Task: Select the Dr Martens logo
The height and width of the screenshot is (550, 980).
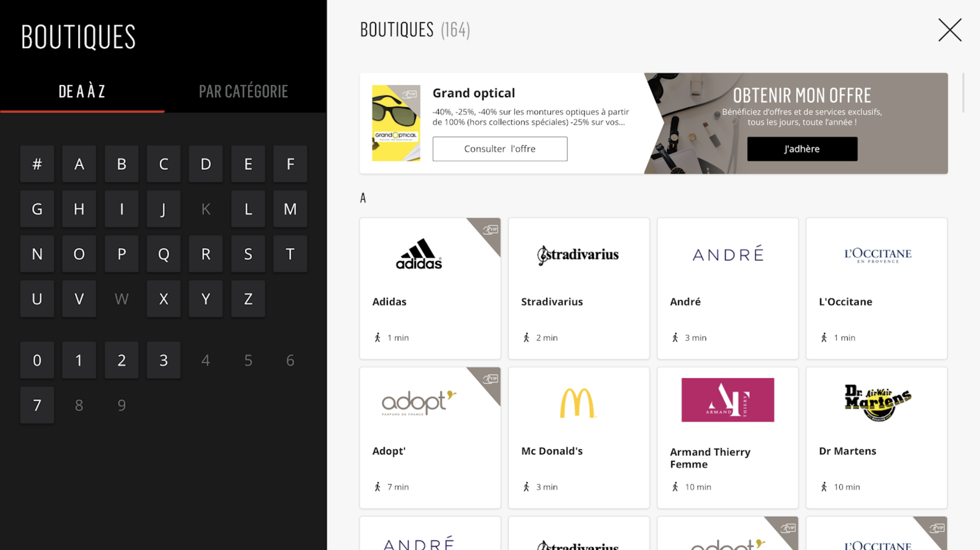Action: pyautogui.click(x=877, y=403)
